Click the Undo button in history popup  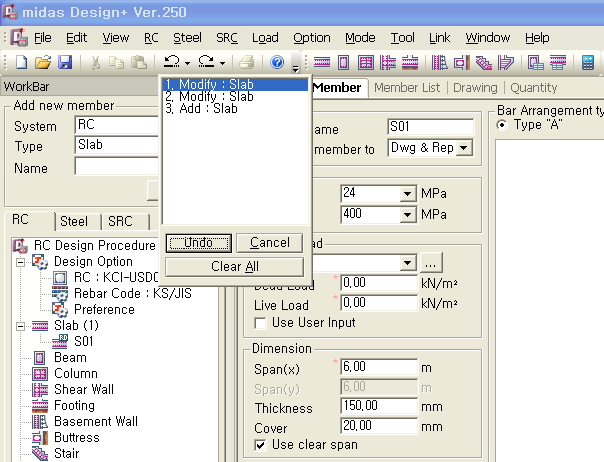coord(199,243)
